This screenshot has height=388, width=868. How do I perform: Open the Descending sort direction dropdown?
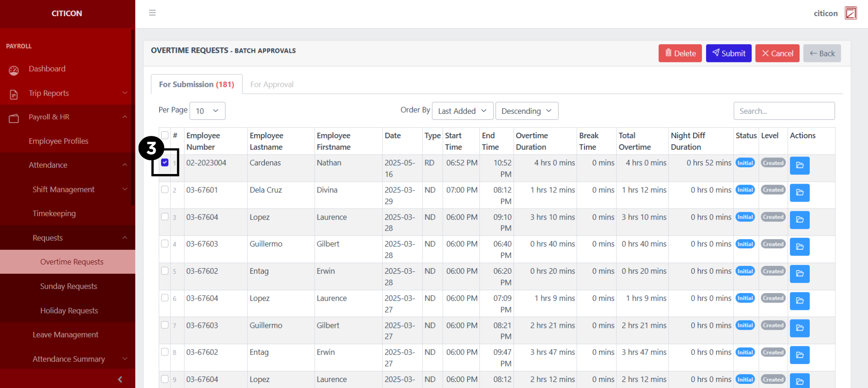click(x=526, y=111)
